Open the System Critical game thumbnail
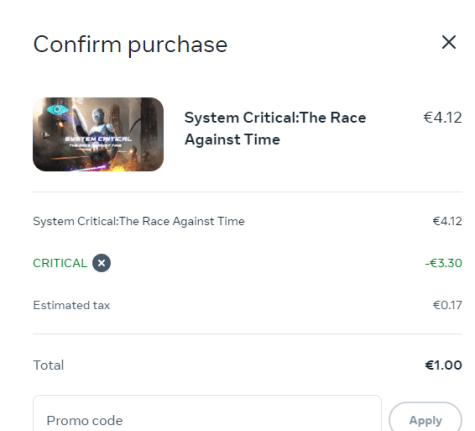 click(x=98, y=134)
